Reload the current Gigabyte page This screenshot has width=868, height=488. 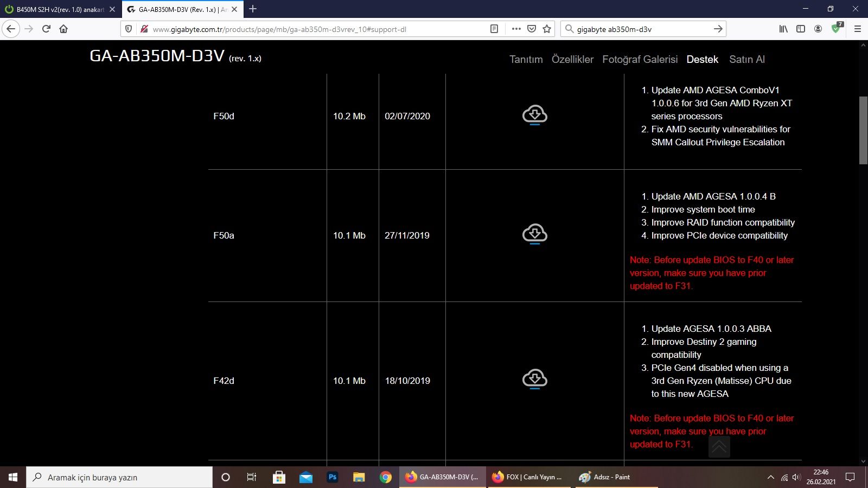tap(46, 29)
